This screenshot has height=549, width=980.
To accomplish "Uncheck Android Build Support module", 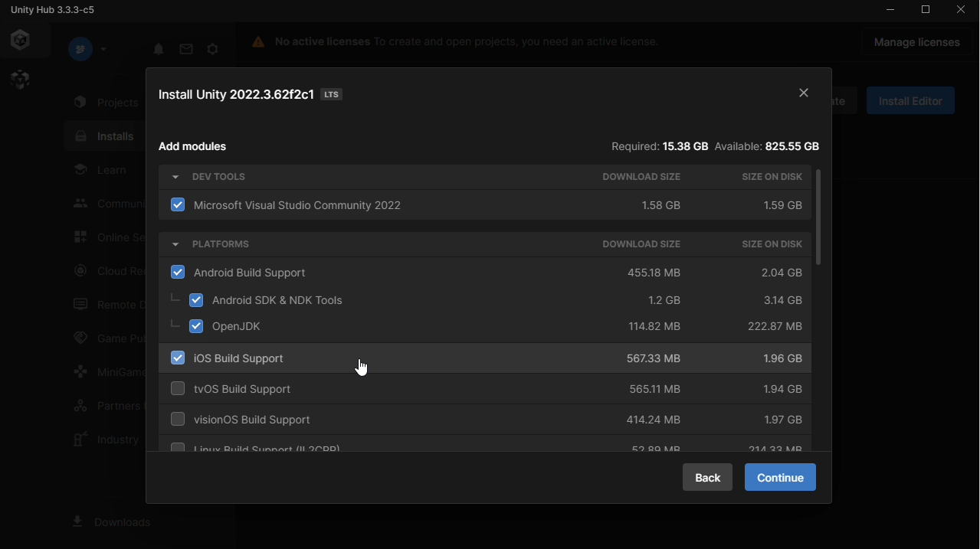I will tap(178, 273).
